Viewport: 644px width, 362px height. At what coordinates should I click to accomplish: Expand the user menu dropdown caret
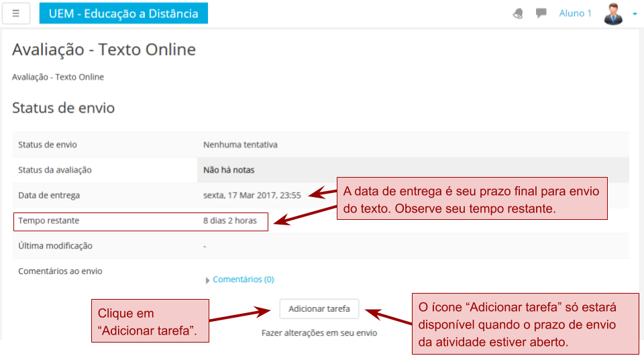[635, 14]
